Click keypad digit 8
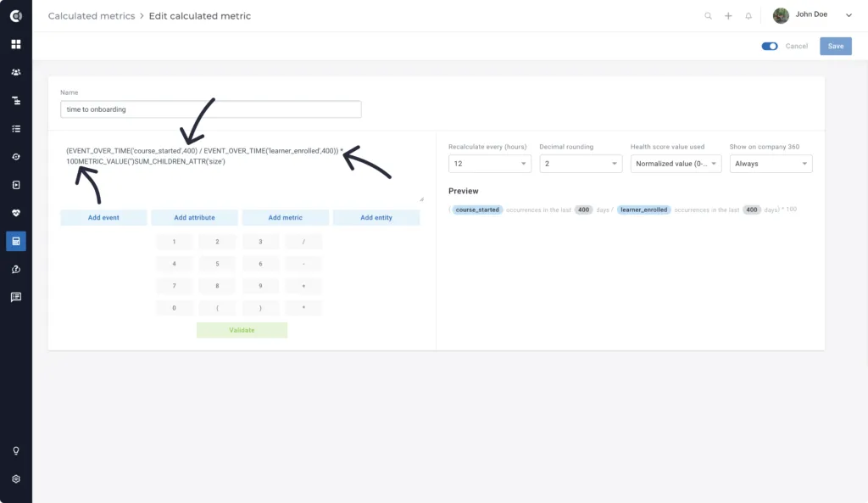The image size is (868, 503). click(217, 286)
